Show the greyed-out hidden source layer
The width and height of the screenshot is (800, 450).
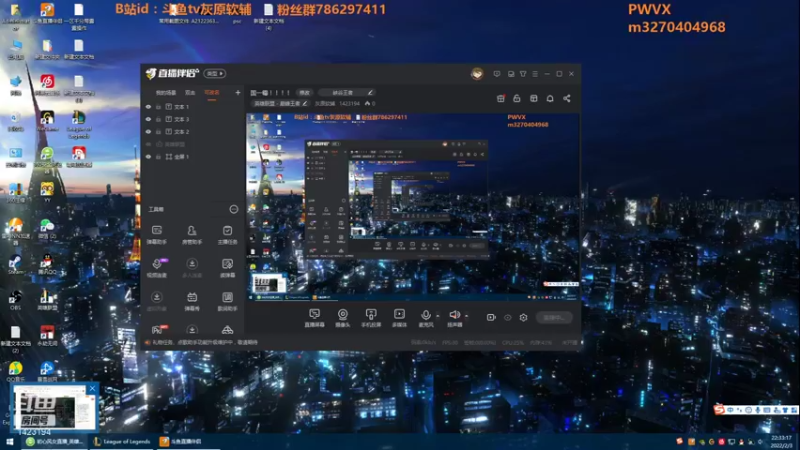[x=148, y=144]
